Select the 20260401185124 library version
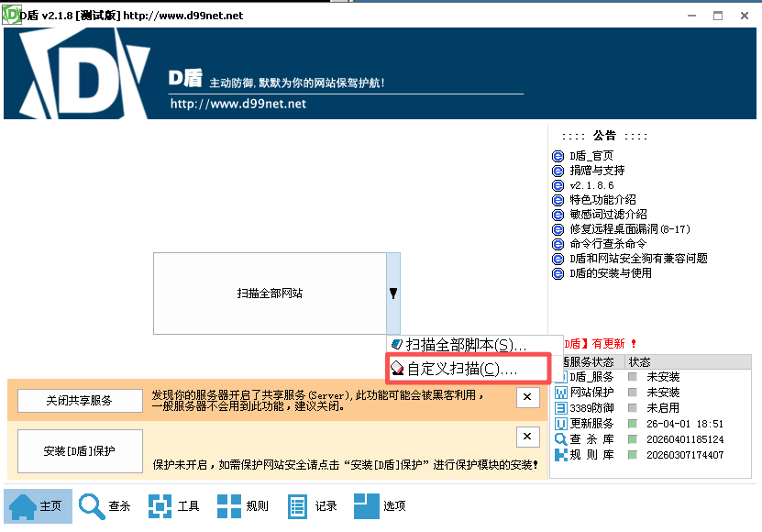The height and width of the screenshot is (532, 762). point(685,439)
